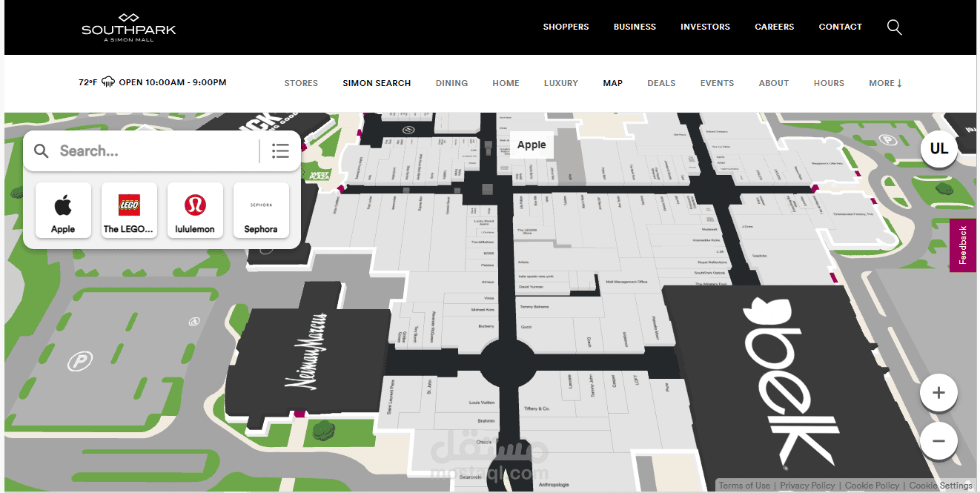Click the SouthPark Simon Mall logo
The image size is (980, 493).
point(129,27)
